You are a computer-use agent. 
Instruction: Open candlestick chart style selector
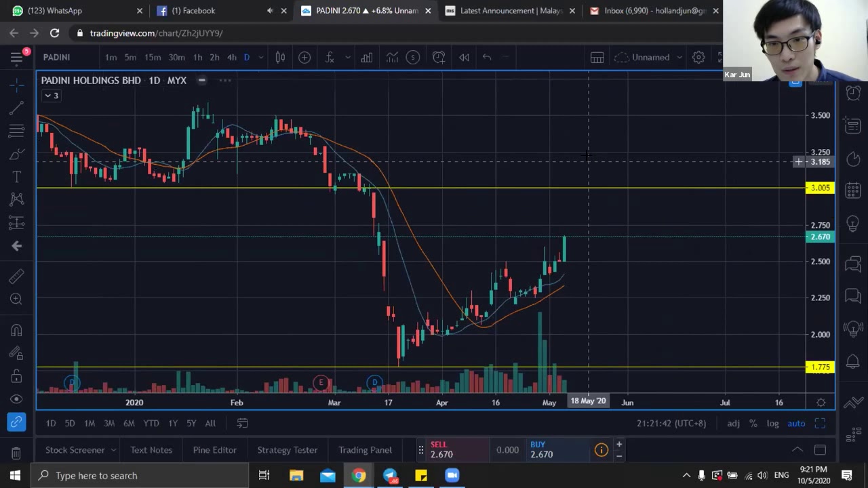click(280, 58)
